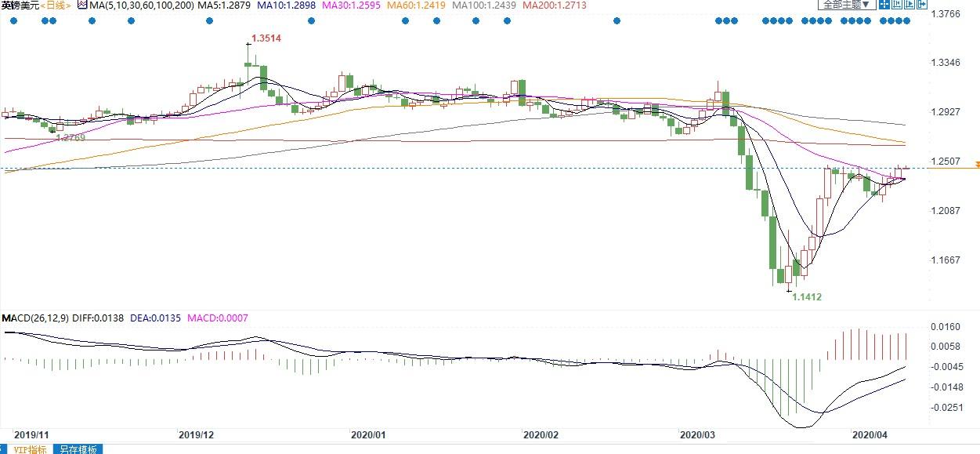Viewport: 980px width, 454px height.
Task: Open the 日线 period selector
Action: click(54, 5)
